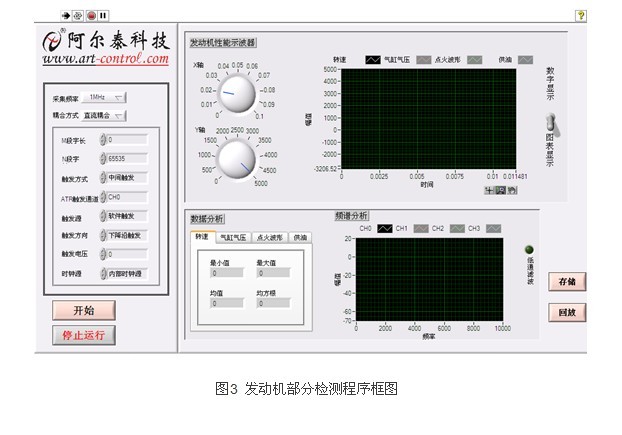Image resolution: width=622 pixels, height=435 pixels.
Task: Expand the 耦合方式 直流耦合 dropdown
Action: [105, 115]
